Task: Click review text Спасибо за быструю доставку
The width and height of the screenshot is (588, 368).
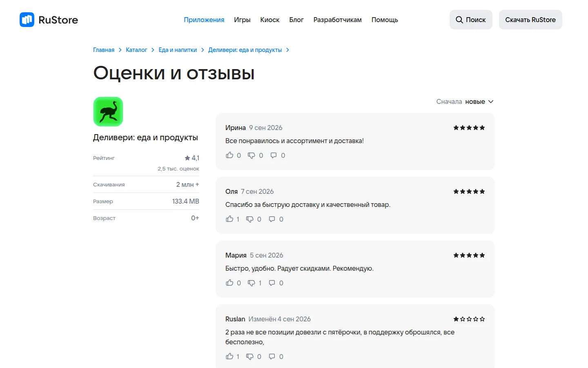Action: tap(308, 204)
